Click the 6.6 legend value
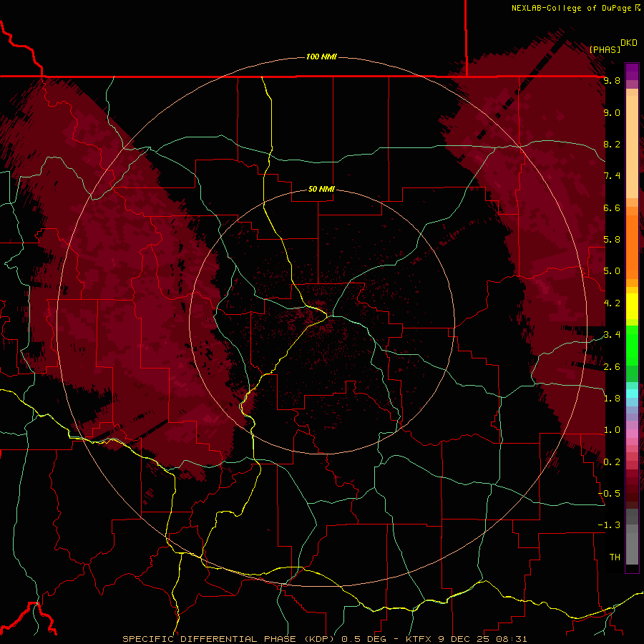 612,208
